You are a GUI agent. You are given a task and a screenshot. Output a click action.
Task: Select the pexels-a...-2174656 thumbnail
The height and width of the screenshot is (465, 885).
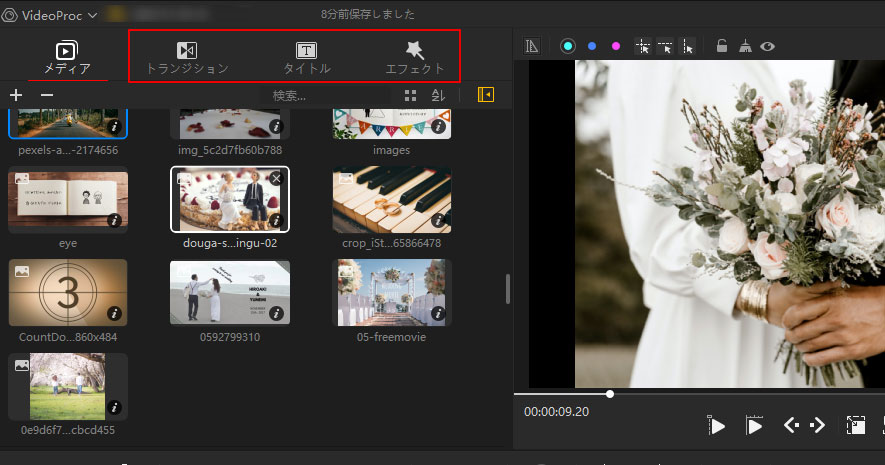coord(68,124)
